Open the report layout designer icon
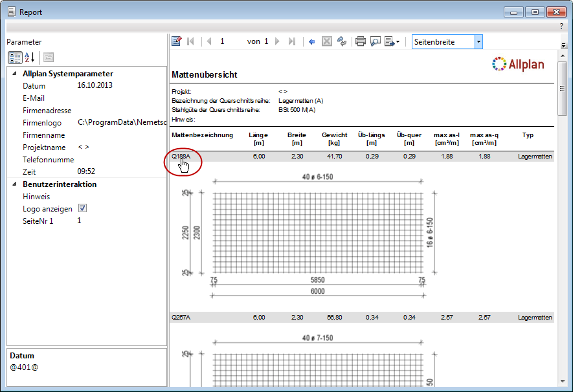 pos(177,41)
